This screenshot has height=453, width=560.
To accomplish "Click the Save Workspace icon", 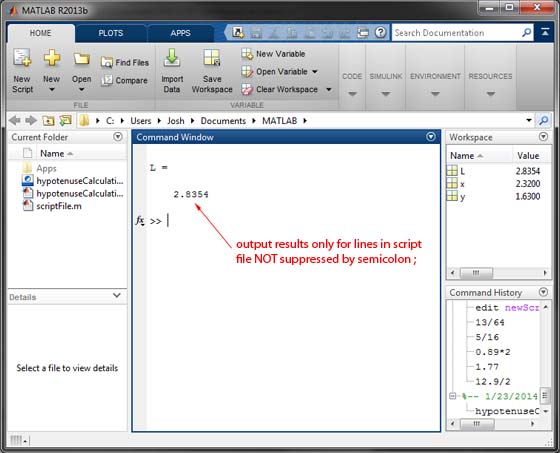I will pos(212,58).
